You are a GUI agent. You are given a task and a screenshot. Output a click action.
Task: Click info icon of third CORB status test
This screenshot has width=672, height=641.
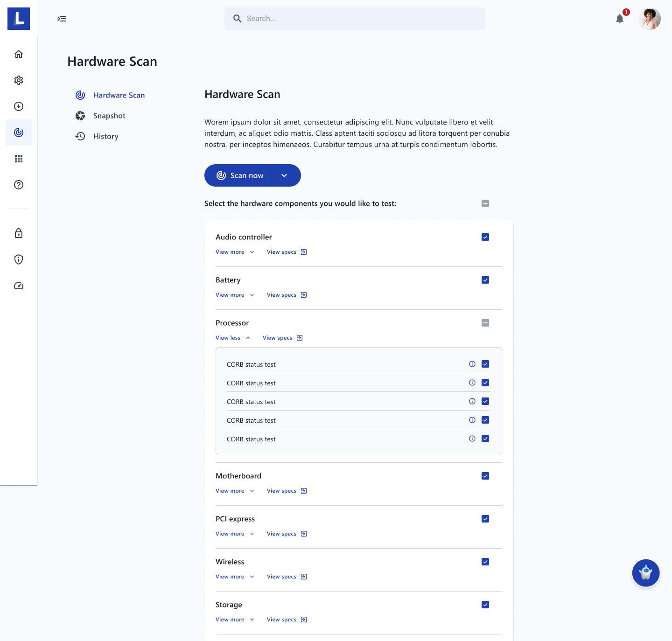tap(472, 401)
